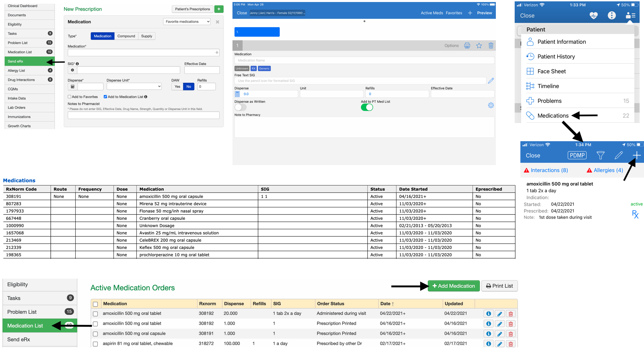Click pencil icon for formatted SIG
Image resolution: width=644 pixels, height=354 pixels.
pyautogui.click(x=491, y=81)
